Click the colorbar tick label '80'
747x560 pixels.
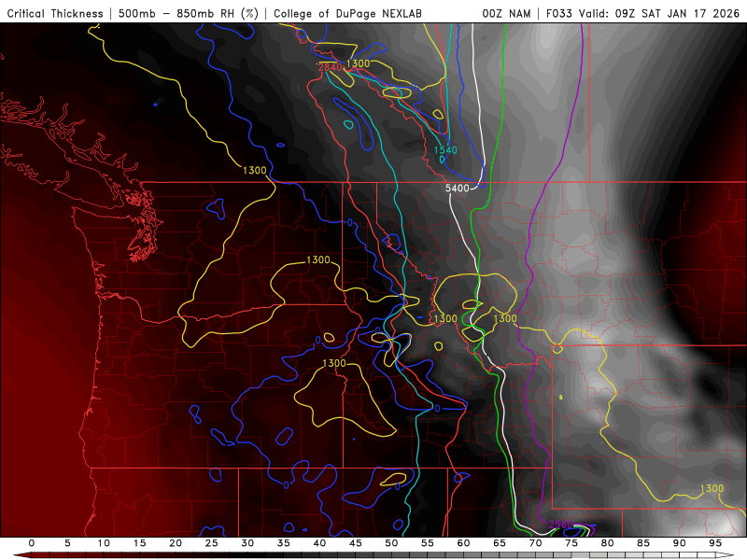(607, 543)
